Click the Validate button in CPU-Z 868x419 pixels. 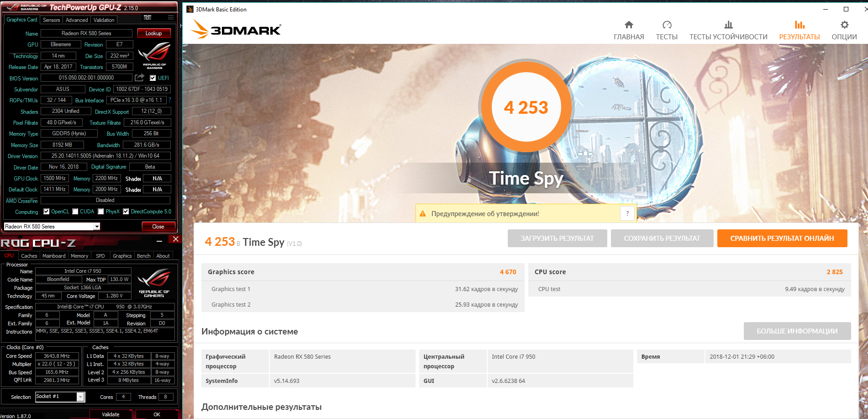coord(110,414)
